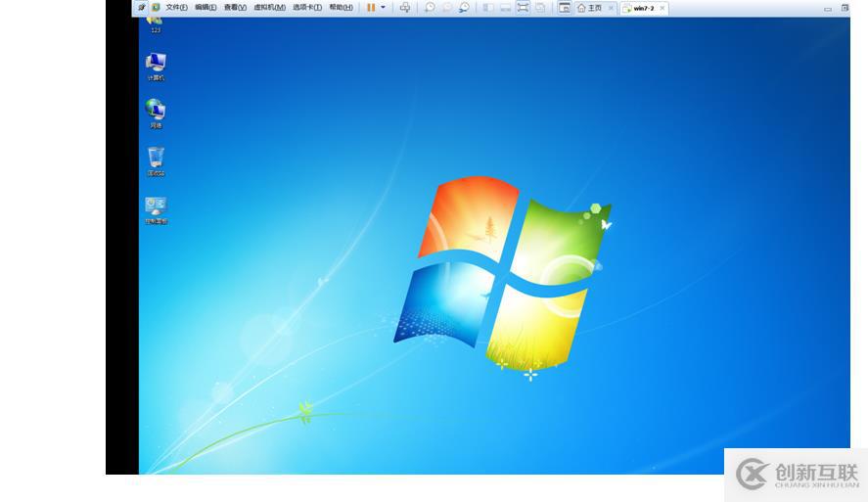
Task: Click the revert snapshot icon
Action: pyautogui.click(x=447, y=8)
